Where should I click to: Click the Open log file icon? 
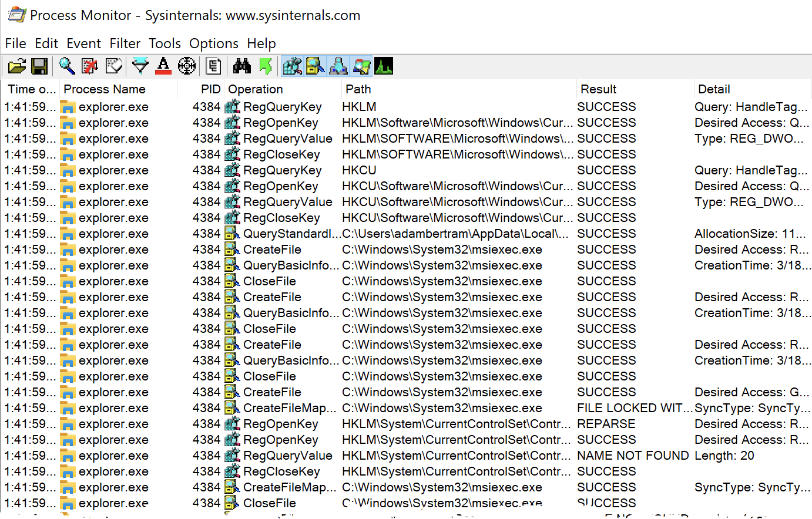[x=16, y=66]
